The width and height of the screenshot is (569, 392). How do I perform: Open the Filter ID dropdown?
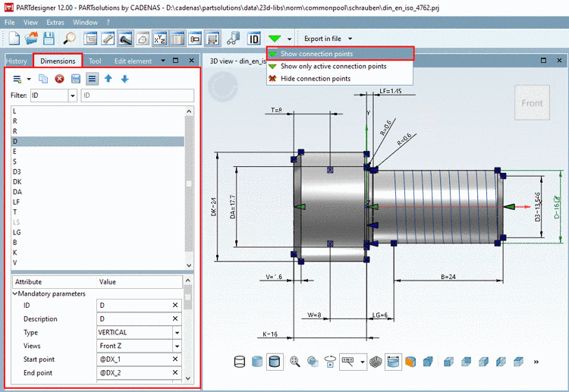72,96
